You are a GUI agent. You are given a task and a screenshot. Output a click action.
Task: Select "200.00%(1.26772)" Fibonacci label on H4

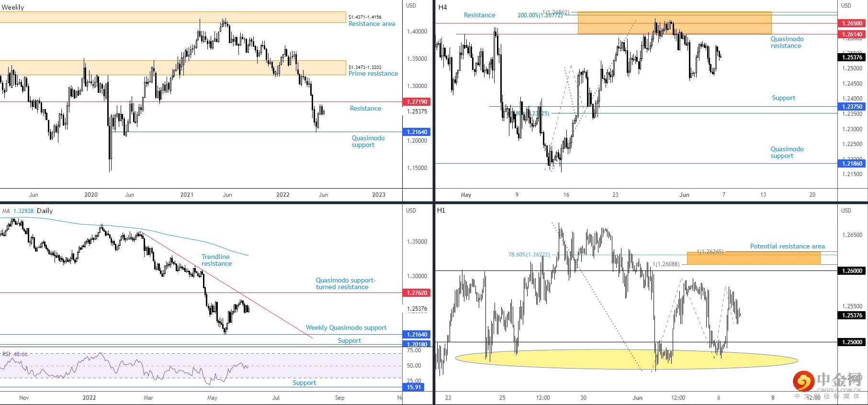point(540,15)
